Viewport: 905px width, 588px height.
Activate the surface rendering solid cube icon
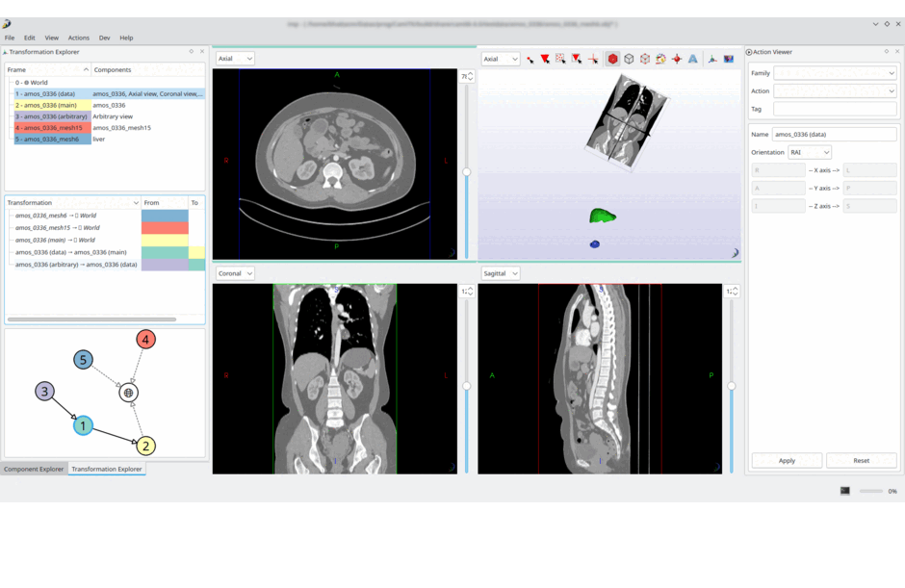612,60
